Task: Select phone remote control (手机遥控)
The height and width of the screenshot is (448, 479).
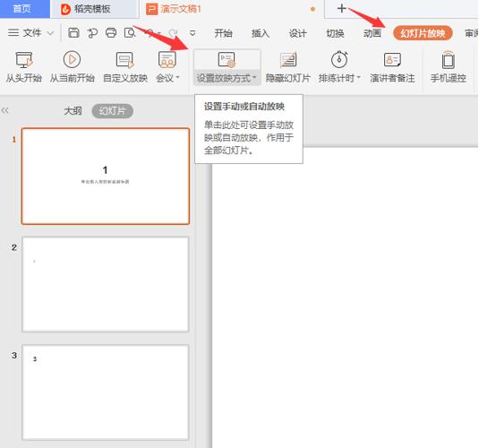Action: point(449,67)
